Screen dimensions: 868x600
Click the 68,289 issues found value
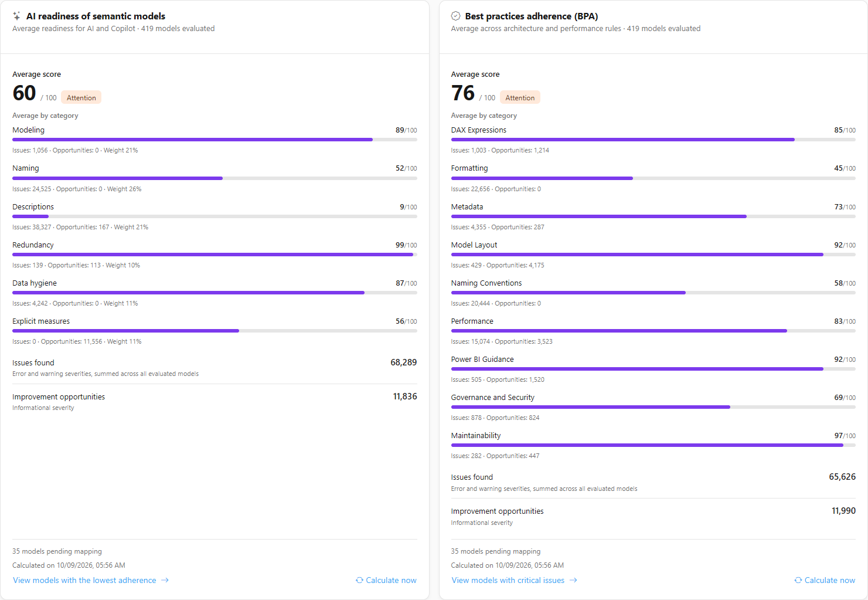[x=404, y=362]
